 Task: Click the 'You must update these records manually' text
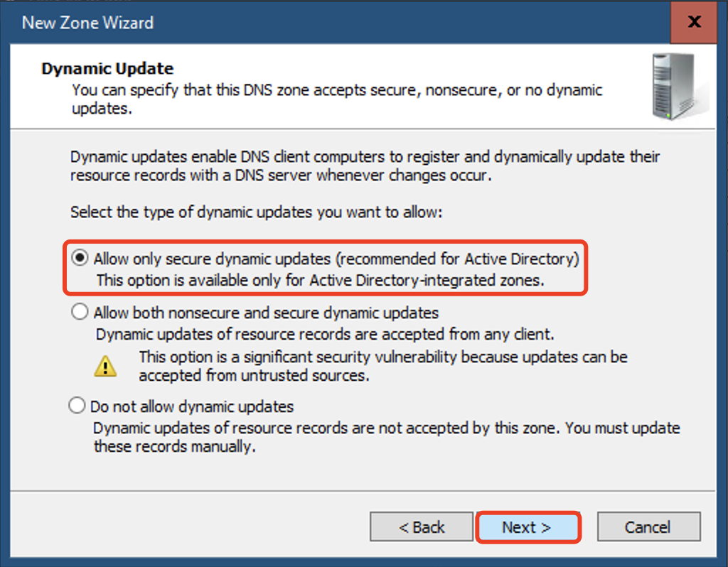(387, 436)
